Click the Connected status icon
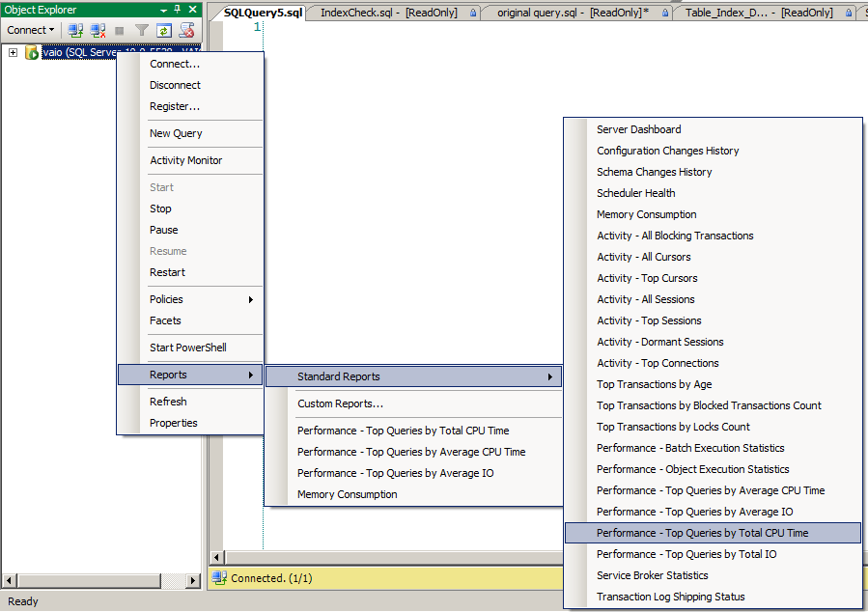Viewport: 868px width, 612px height. [219, 578]
